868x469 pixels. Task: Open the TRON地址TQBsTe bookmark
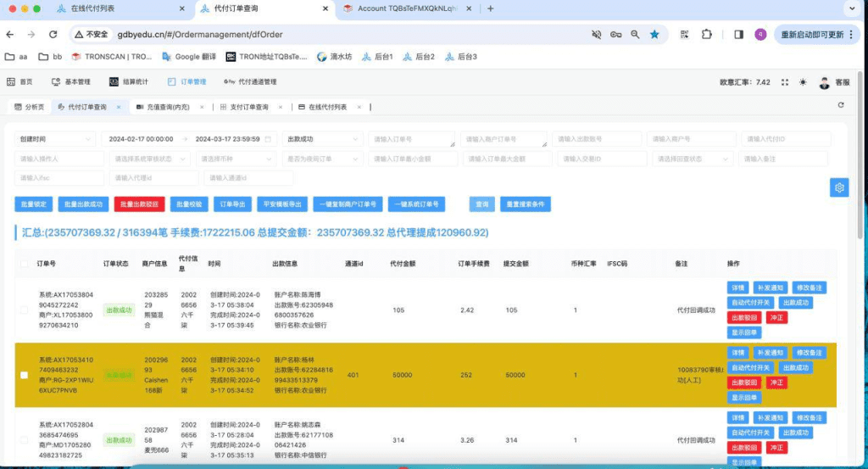pos(266,57)
